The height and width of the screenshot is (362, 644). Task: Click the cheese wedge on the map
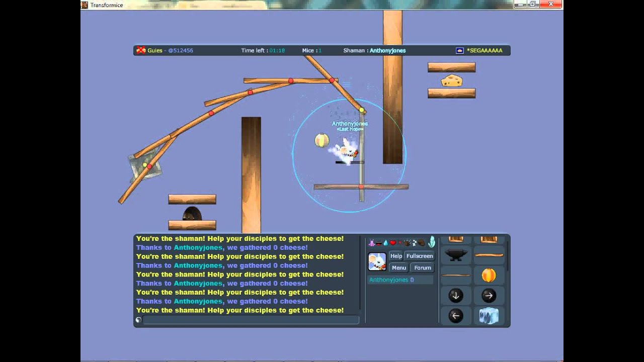(x=452, y=80)
